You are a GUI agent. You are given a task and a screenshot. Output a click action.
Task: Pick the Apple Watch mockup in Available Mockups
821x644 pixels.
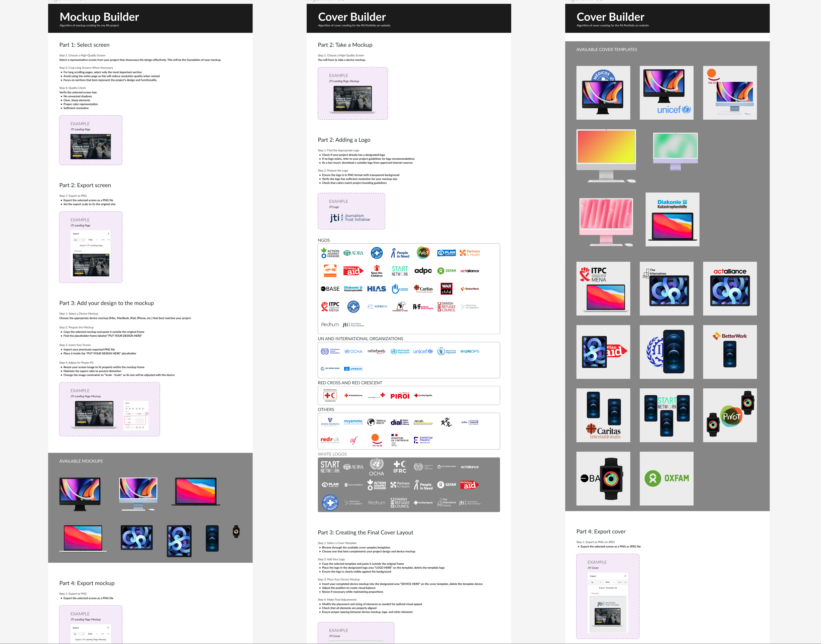tap(236, 532)
